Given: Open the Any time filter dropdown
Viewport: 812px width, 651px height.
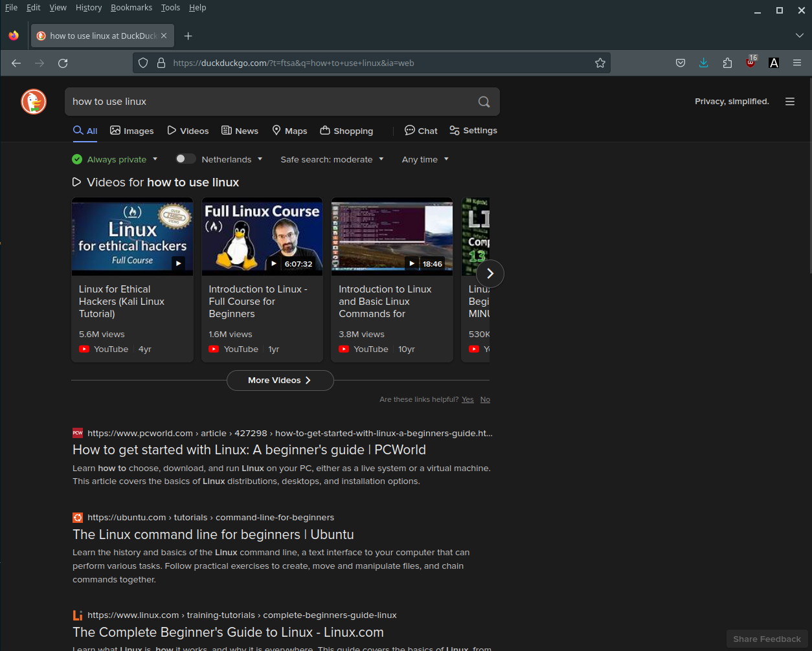Looking at the screenshot, I should pyautogui.click(x=425, y=159).
